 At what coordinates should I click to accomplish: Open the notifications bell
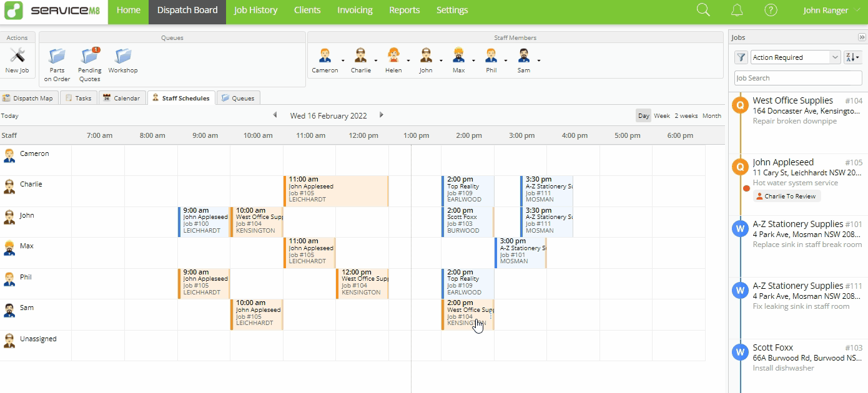737,10
